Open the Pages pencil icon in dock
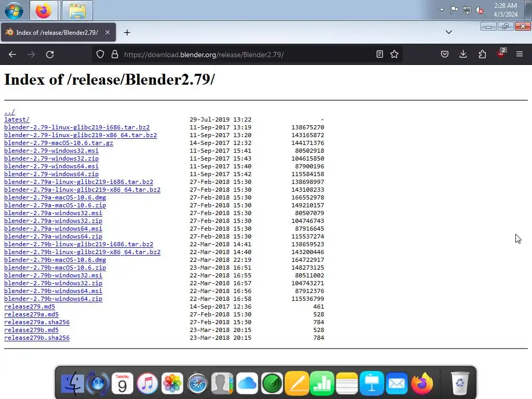Viewport: 532px width, 399px height. (297, 384)
